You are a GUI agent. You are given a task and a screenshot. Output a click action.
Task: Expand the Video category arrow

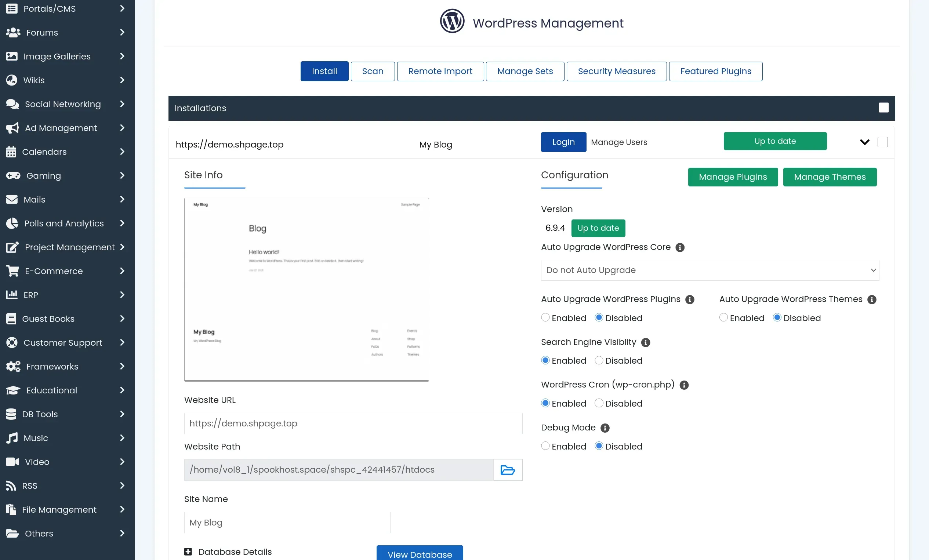pos(122,462)
